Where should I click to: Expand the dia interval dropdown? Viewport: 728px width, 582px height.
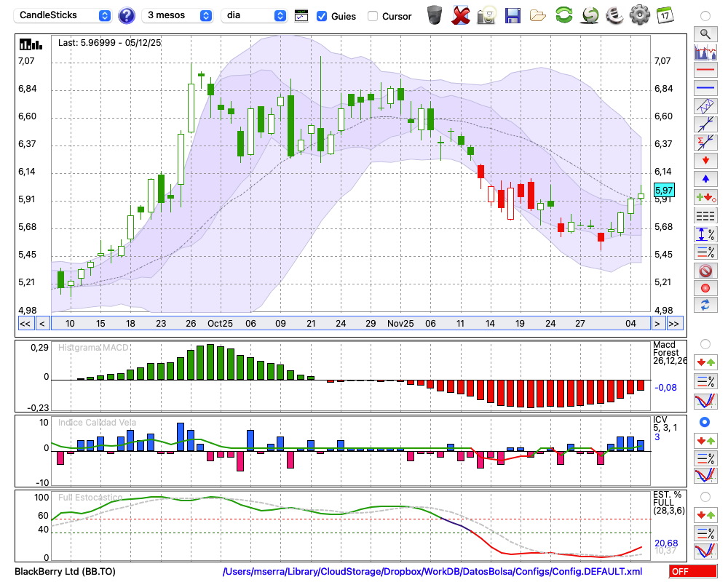254,15
